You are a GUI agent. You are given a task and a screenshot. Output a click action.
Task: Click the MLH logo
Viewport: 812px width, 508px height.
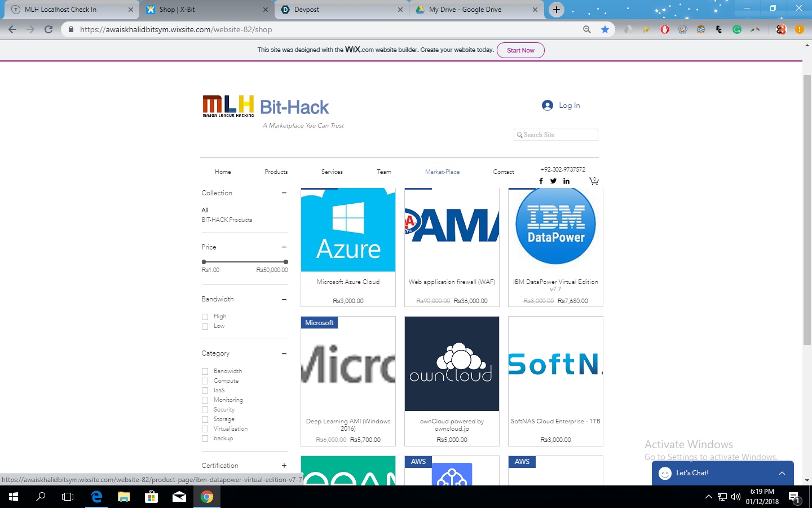coord(228,106)
